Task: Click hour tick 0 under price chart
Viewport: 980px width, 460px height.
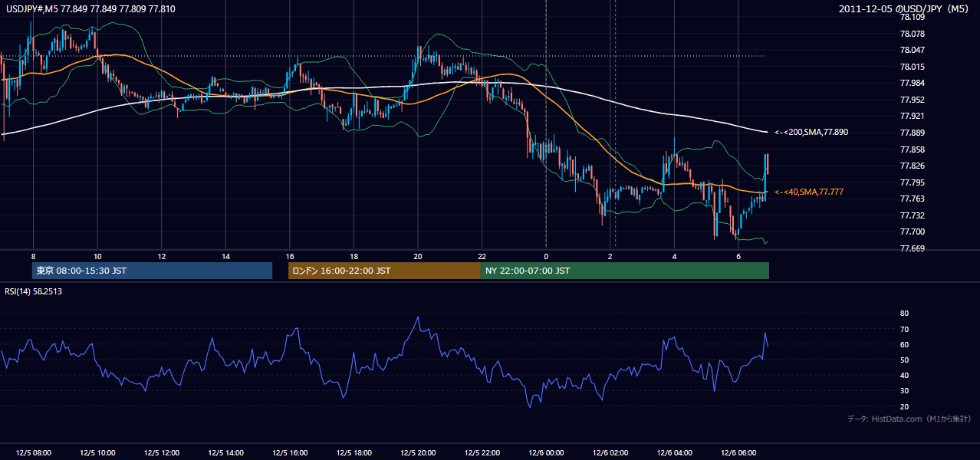Action: [546, 256]
